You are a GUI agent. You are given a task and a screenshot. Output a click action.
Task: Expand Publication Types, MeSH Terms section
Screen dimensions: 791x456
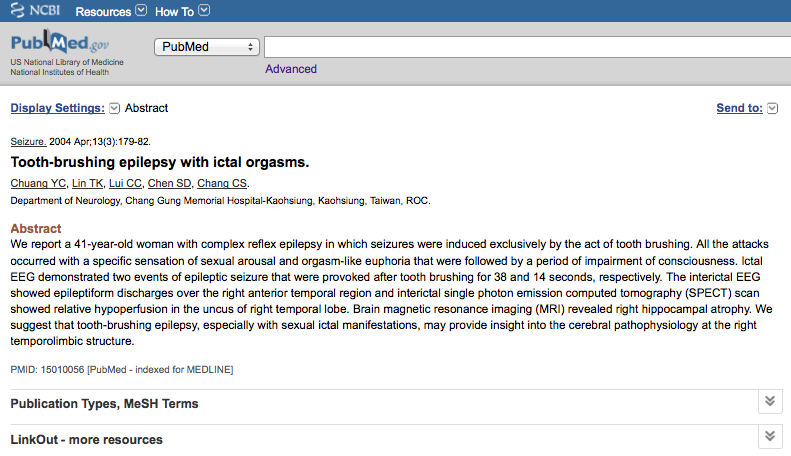pos(396,404)
